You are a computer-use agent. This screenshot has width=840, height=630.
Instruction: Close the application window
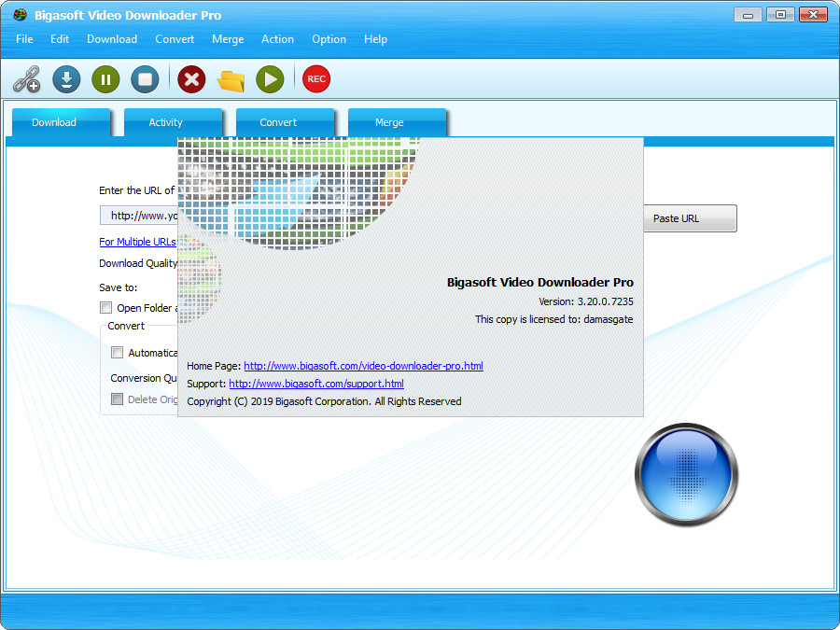click(x=813, y=15)
